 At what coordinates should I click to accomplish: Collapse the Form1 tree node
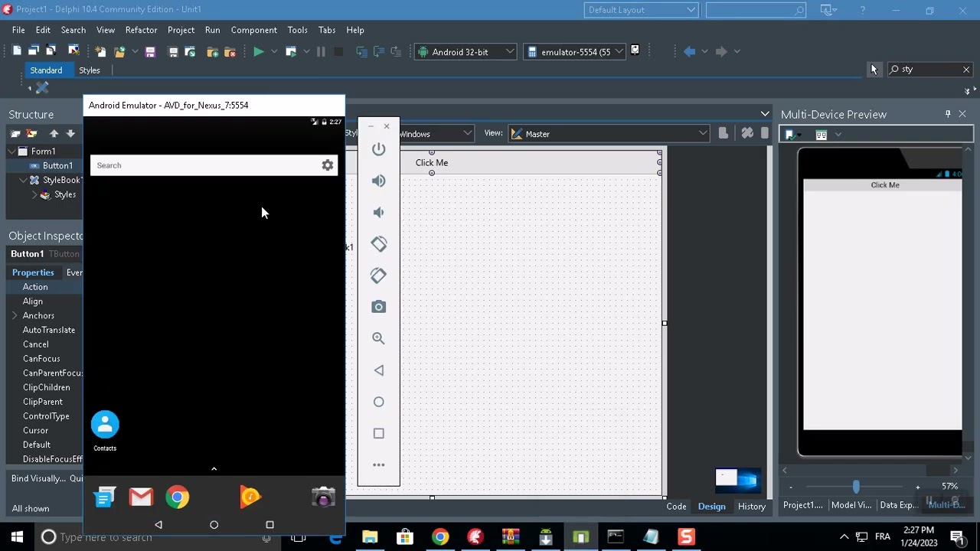(x=12, y=152)
